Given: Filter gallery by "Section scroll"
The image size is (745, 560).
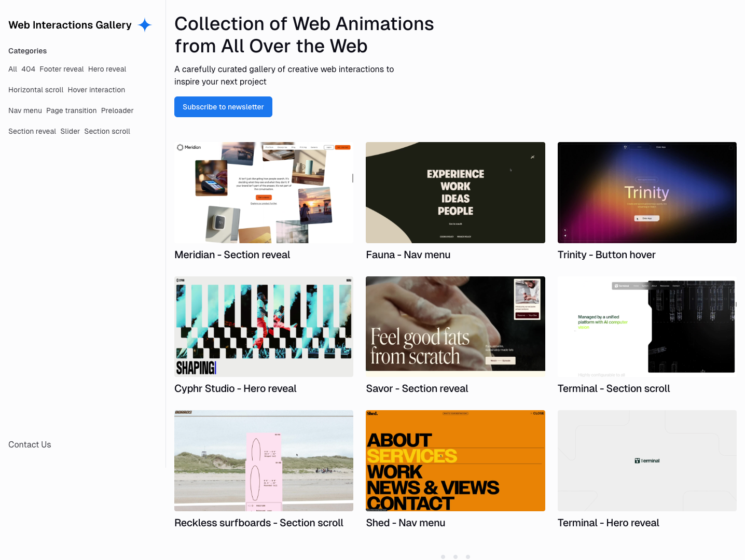Looking at the screenshot, I should click(x=107, y=131).
